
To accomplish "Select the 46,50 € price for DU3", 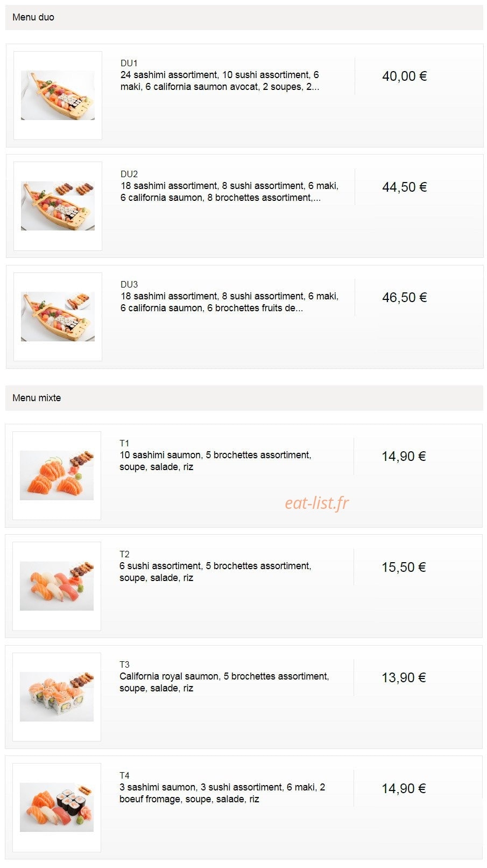I will (405, 298).
